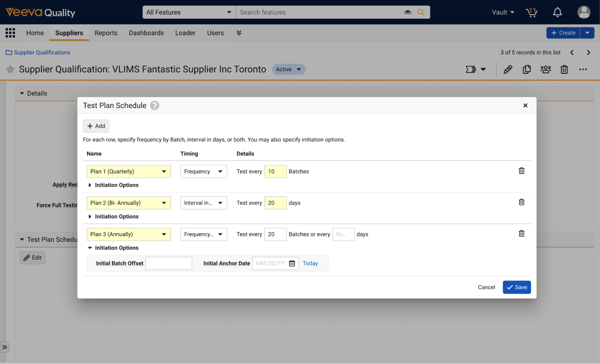The image size is (600, 364).
Task: Open the Plan 3 (Annually) name dropdown
Action: pyautogui.click(x=129, y=234)
